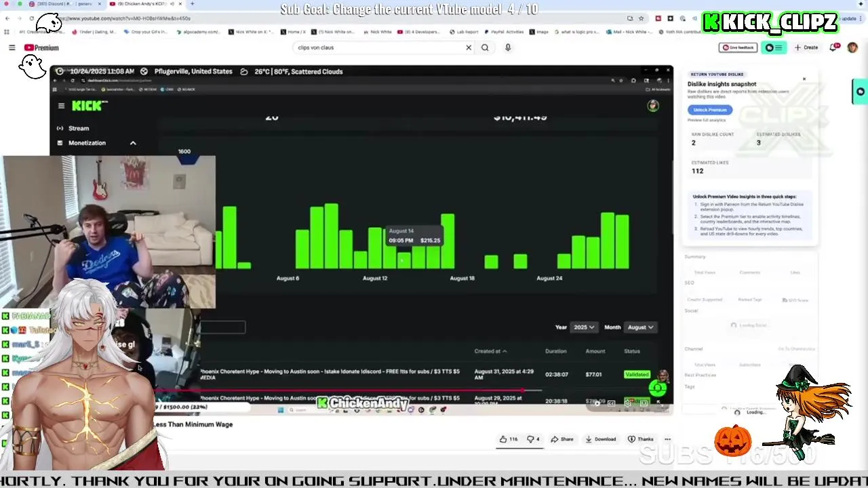Click the Validated status badge
Viewport: 868px width, 488px height.
click(x=637, y=374)
